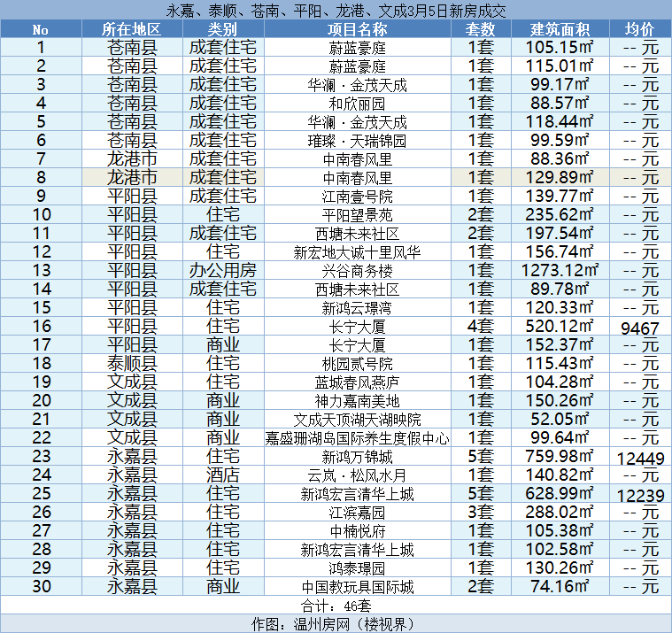Click 中国教玩具国际城 project name
Image resolution: width=672 pixels, height=633 pixels.
(358, 587)
